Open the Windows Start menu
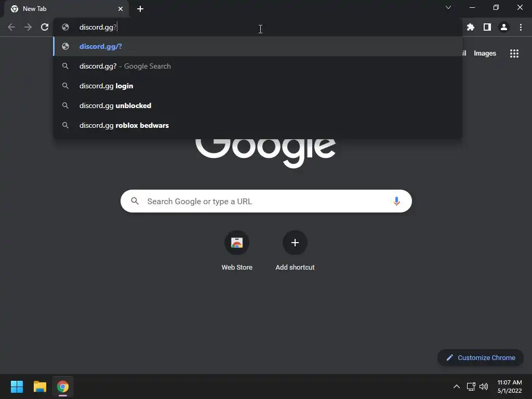This screenshot has width=532, height=399. 17,387
